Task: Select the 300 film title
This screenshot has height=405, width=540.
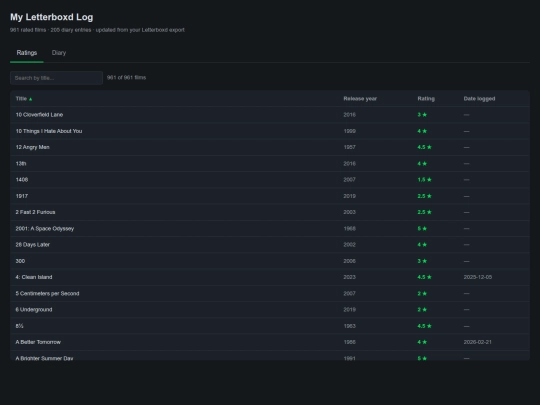Action: pos(20,261)
